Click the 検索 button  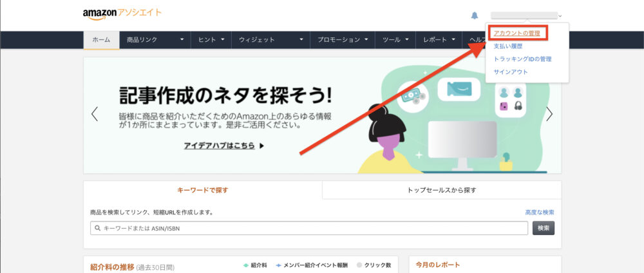[x=544, y=229]
